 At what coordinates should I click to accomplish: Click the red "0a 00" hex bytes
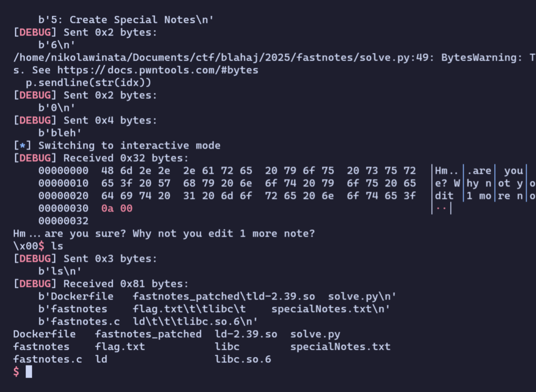(x=117, y=209)
